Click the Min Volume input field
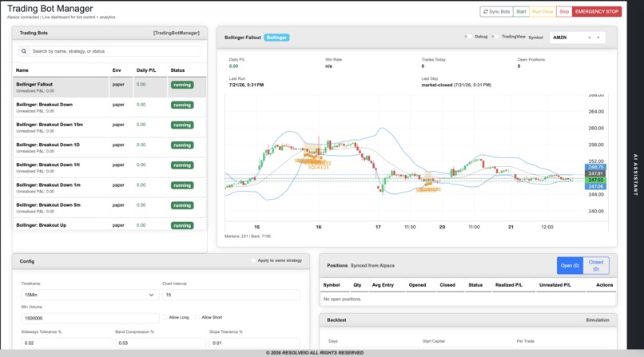 (x=90, y=318)
